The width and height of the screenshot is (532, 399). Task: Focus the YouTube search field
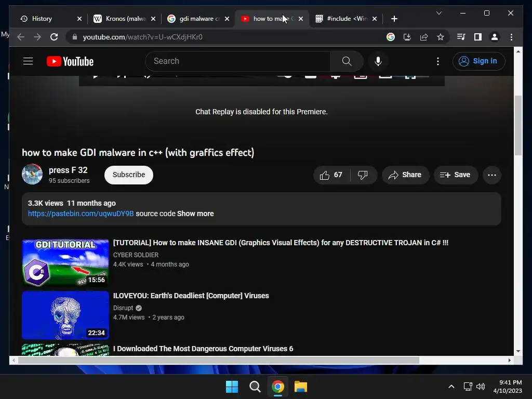pyautogui.click(x=237, y=61)
